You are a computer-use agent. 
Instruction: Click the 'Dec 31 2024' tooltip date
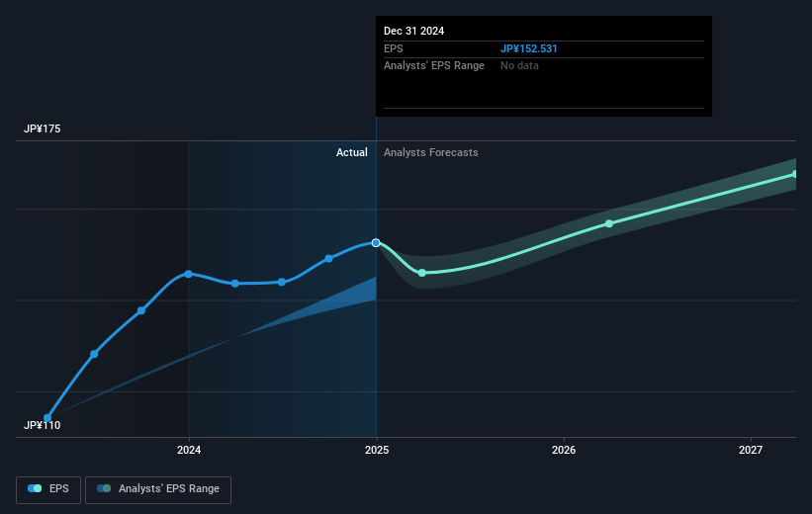coord(413,31)
